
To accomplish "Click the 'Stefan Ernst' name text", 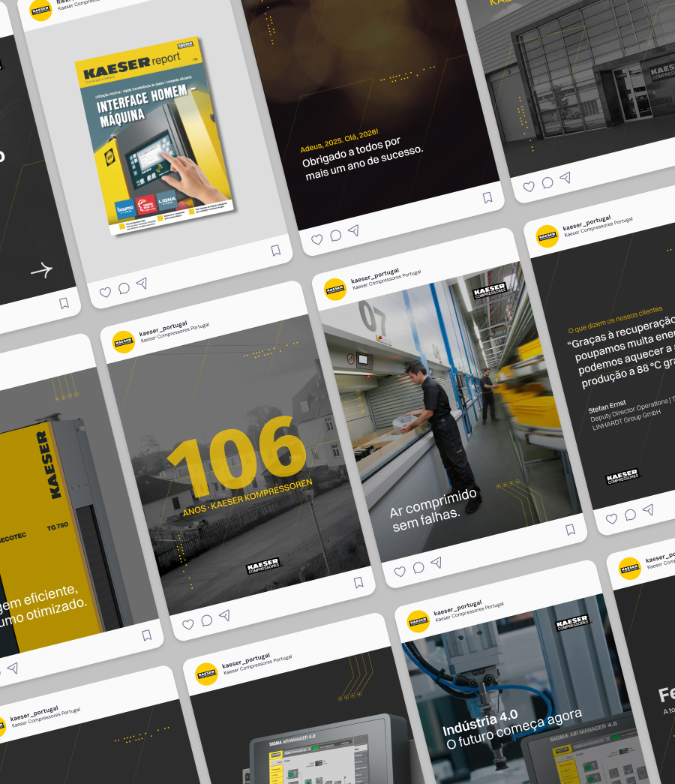I will [x=607, y=407].
